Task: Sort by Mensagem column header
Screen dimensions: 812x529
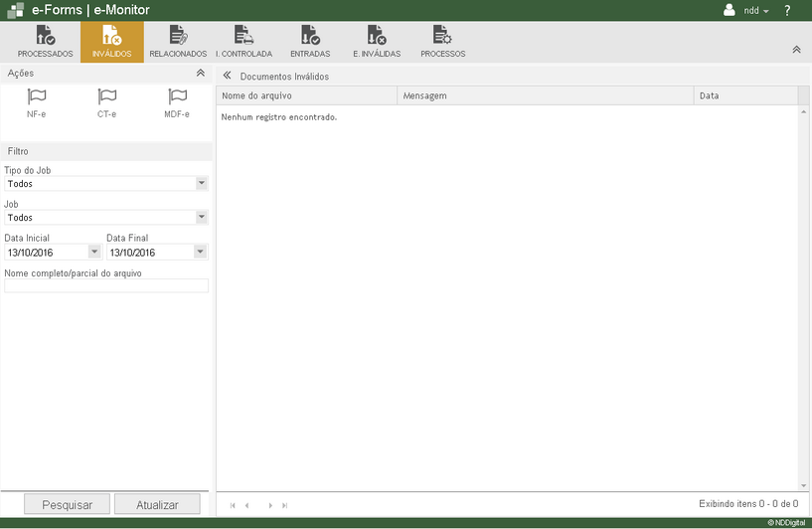Action: click(x=546, y=95)
